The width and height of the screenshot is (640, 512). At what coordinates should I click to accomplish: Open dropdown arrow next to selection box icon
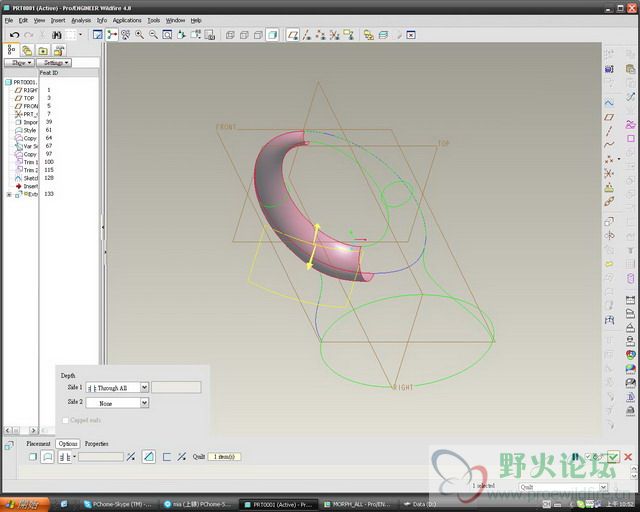[x=80, y=35]
